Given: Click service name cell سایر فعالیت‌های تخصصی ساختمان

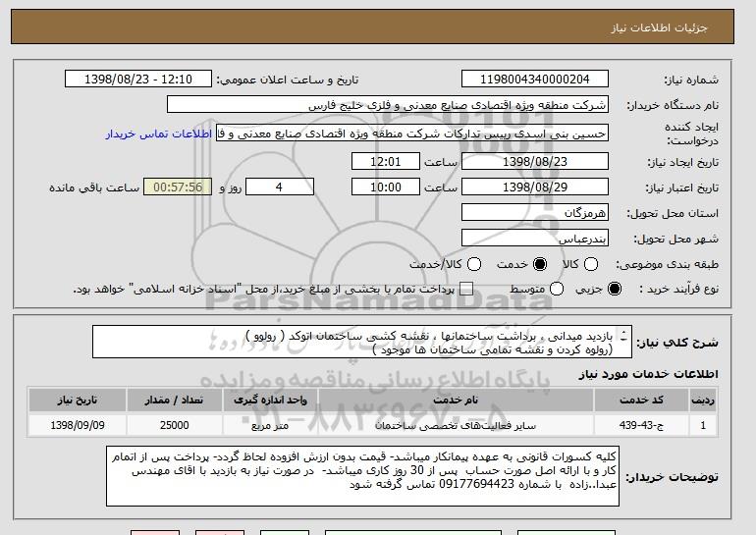Looking at the screenshot, I should point(456,426).
